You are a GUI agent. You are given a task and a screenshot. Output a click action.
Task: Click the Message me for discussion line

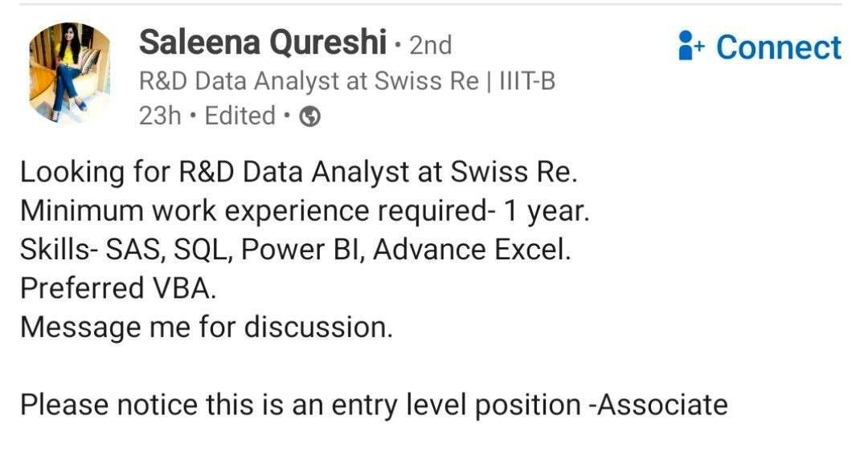tap(207, 328)
